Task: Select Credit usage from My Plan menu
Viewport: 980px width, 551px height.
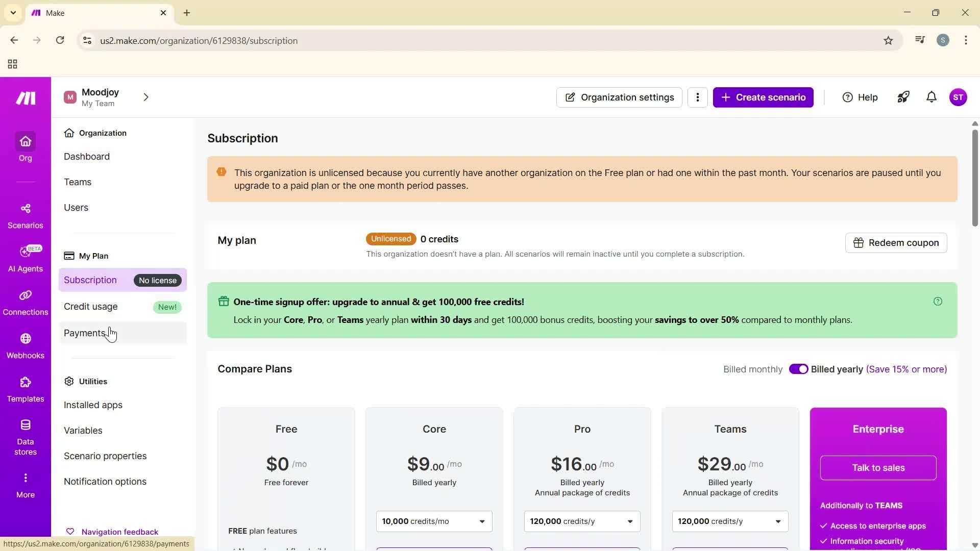Action: point(91,306)
